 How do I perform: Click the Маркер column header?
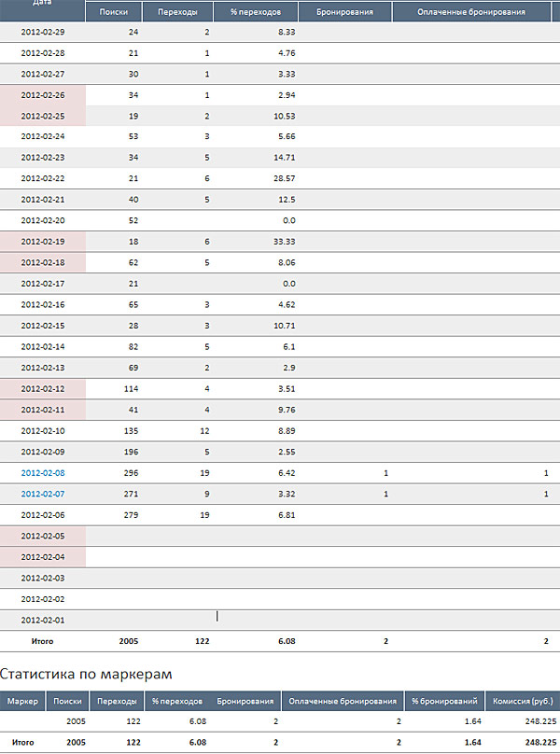[22, 701]
